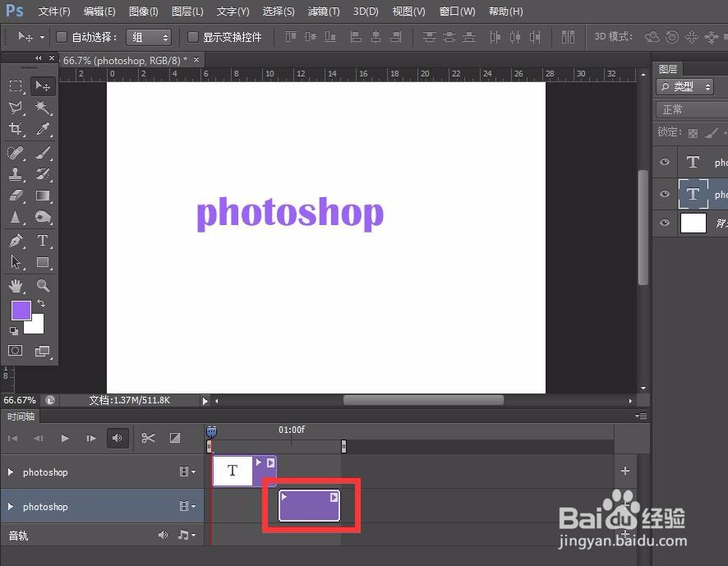The image size is (728, 566).
Task: Open the timeline transition options
Action: pyautogui.click(x=175, y=438)
